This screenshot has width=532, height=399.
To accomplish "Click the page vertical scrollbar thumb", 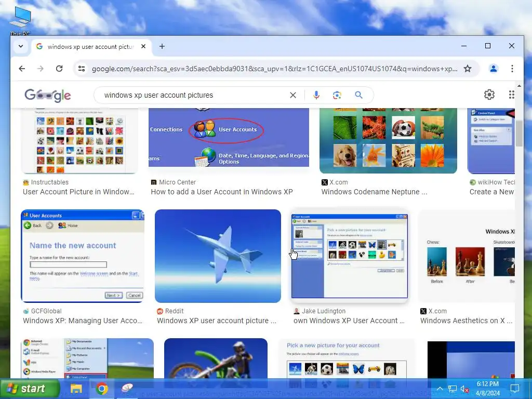I will [x=519, y=134].
